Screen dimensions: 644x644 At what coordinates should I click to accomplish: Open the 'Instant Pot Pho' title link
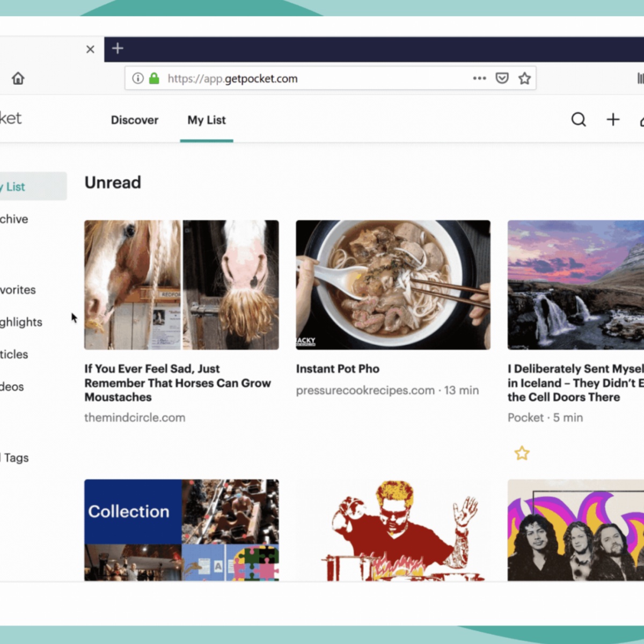(x=338, y=369)
